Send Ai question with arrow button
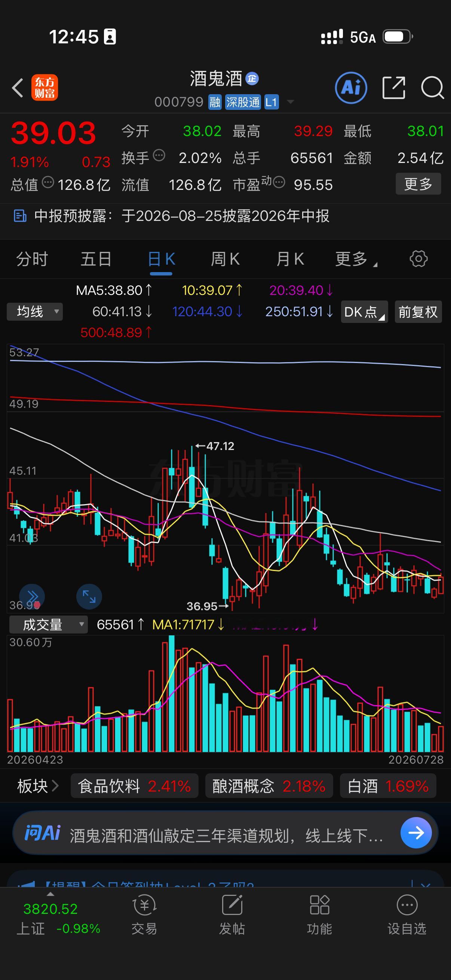 coord(416,833)
